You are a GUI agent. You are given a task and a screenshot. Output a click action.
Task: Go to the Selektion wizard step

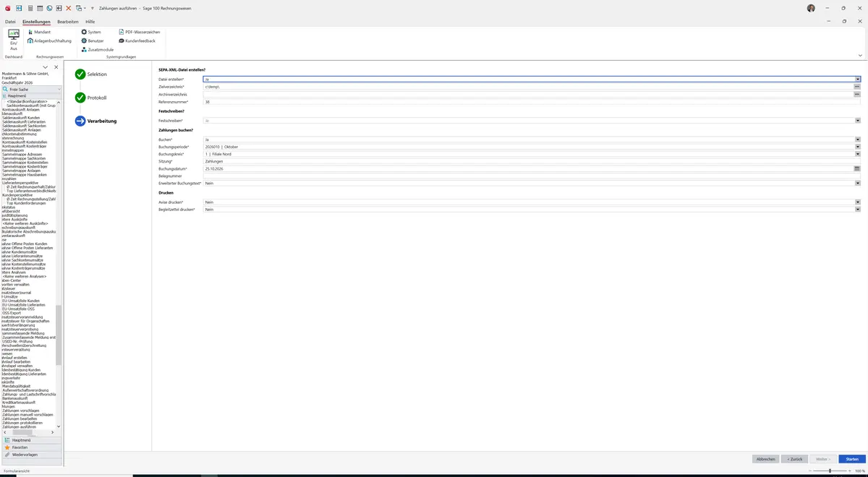[x=91, y=74]
